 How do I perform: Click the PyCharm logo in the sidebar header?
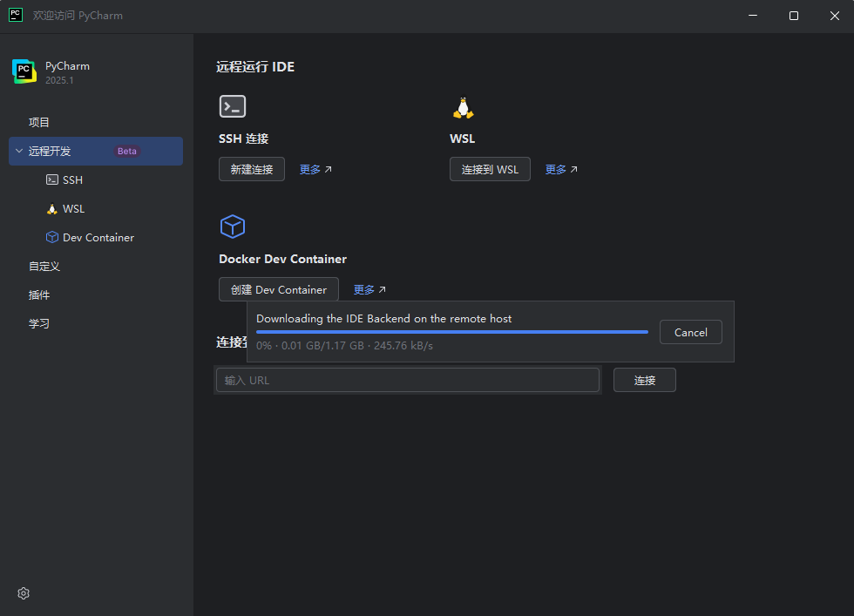[24, 71]
